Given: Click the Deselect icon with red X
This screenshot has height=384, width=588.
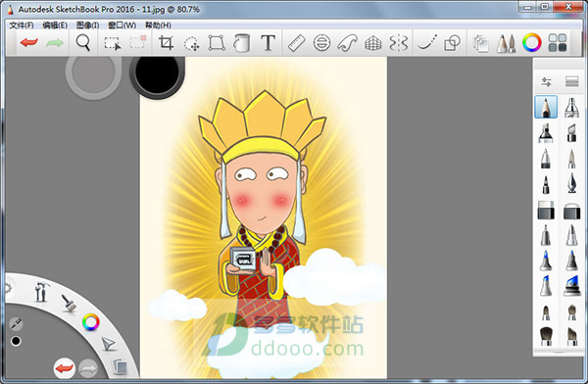Looking at the screenshot, I should pos(138,42).
